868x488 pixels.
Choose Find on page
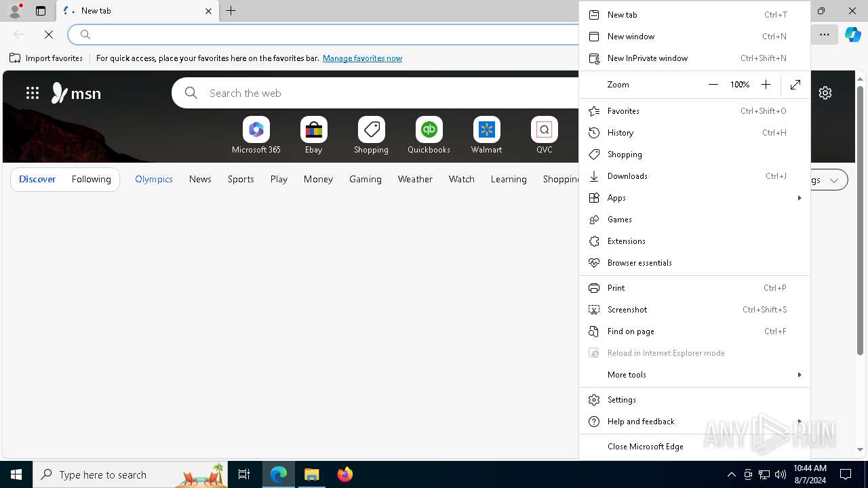click(694, 331)
